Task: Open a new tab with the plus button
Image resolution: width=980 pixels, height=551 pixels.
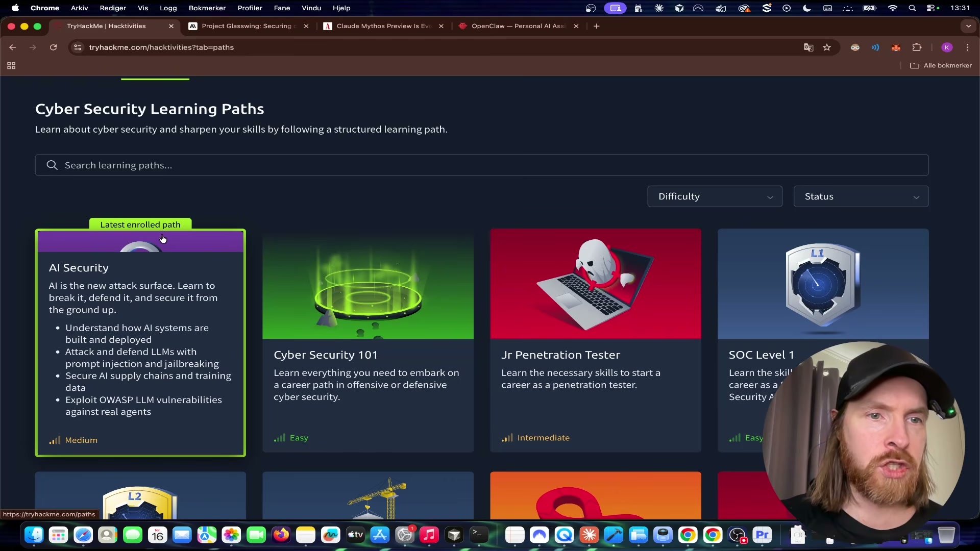Action: [x=597, y=26]
